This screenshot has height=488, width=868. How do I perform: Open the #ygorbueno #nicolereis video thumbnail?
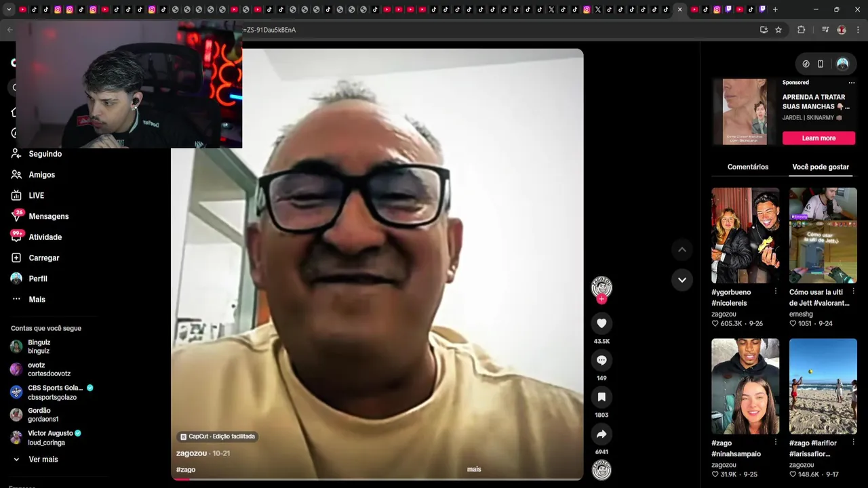(745, 235)
